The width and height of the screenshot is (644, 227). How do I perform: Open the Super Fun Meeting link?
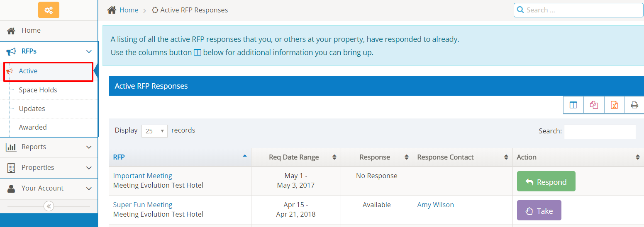click(x=143, y=205)
